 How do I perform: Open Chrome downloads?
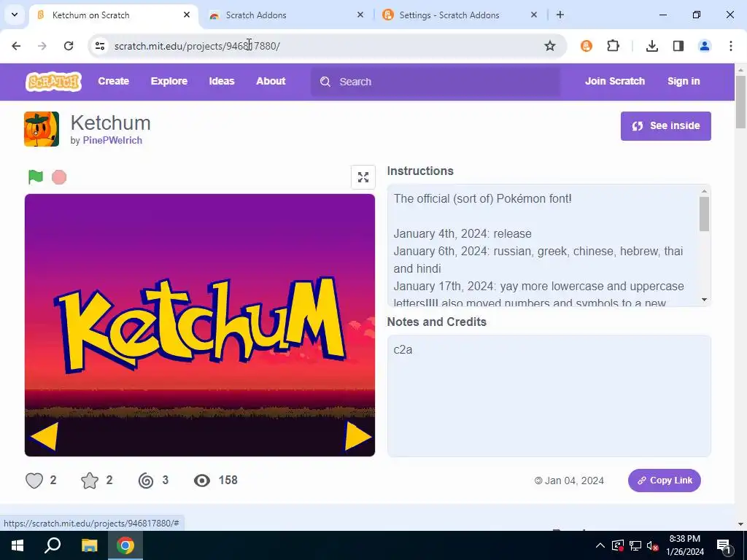tap(651, 46)
